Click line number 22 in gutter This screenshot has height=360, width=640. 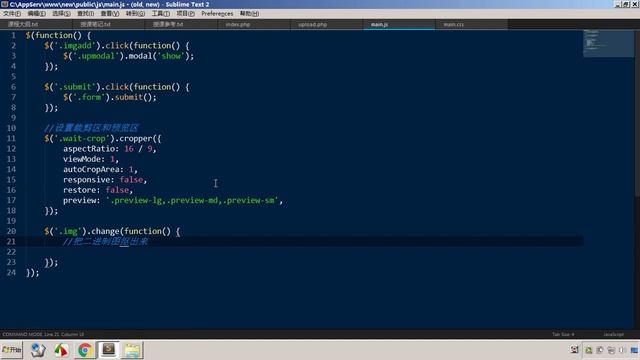click(x=11, y=252)
